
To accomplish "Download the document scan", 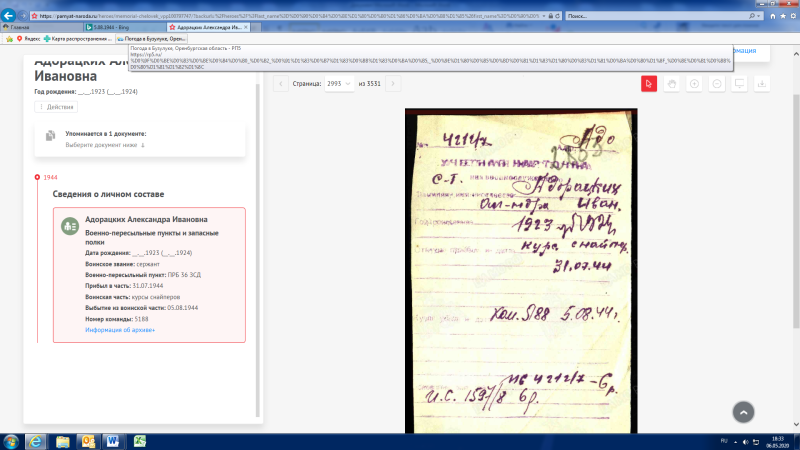I will click(762, 84).
